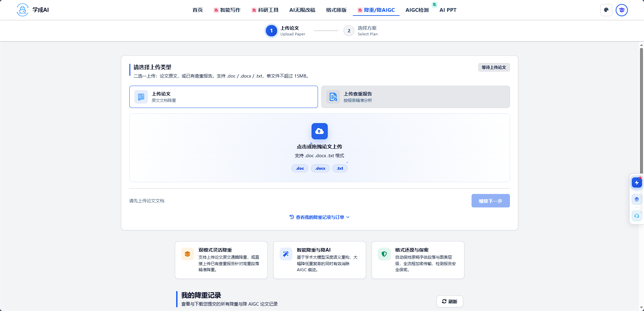Open the 智能写作 nav item
Viewport: 644px width, 311px height.
pos(227,10)
